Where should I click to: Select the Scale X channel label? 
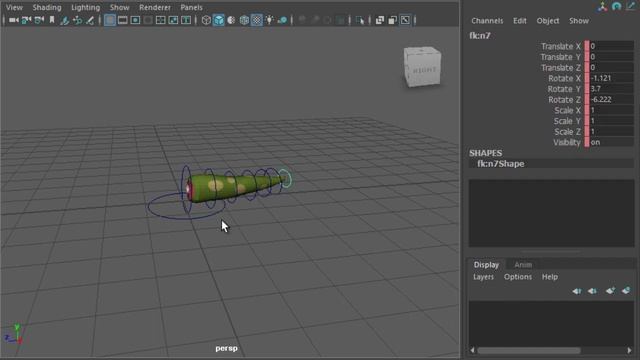coord(567,110)
